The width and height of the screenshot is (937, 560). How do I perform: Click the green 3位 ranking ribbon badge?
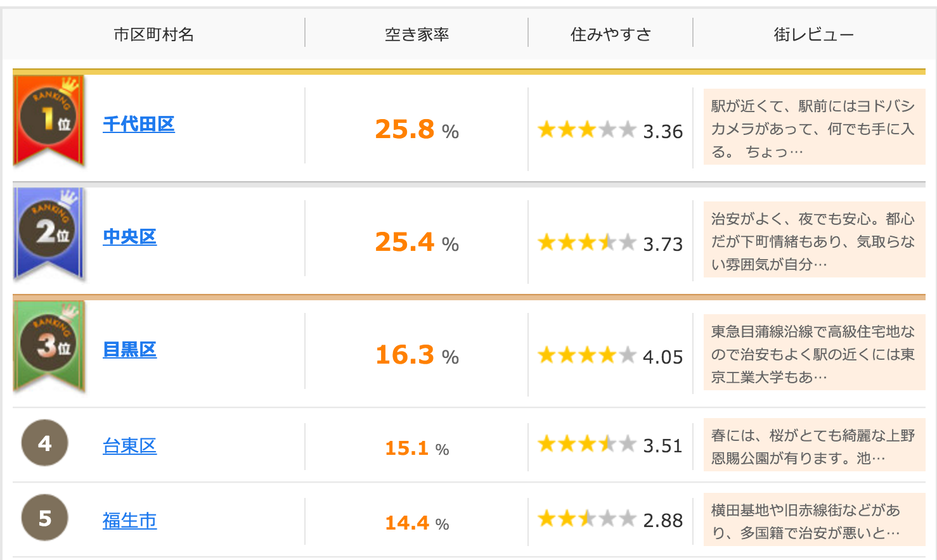click(x=49, y=346)
